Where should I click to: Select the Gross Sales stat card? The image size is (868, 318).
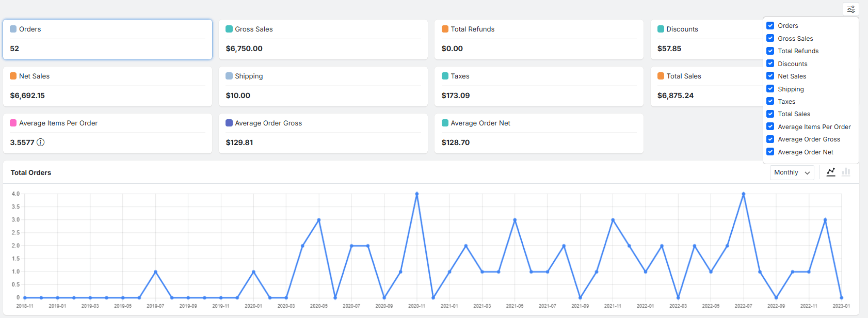click(x=323, y=39)
